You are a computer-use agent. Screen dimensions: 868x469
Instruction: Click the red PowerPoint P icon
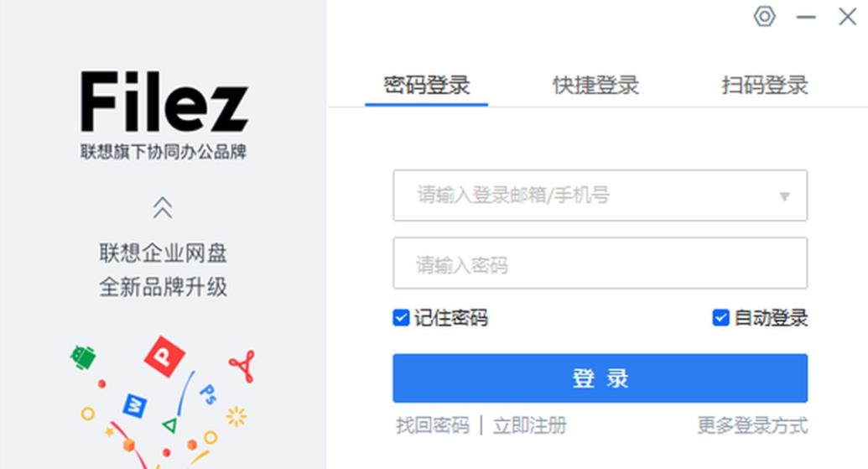click(164, 357)
